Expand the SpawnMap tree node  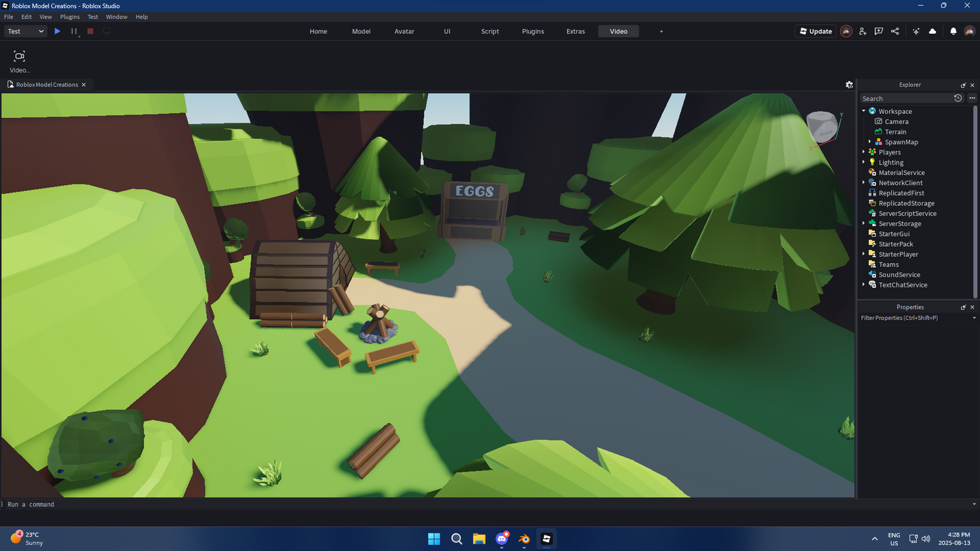(869, 142)
